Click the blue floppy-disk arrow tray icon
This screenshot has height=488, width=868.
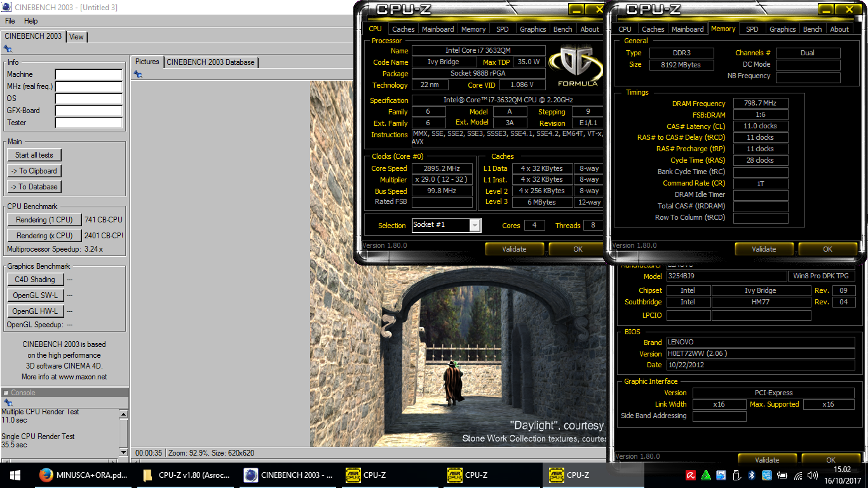tap(721, 475)
